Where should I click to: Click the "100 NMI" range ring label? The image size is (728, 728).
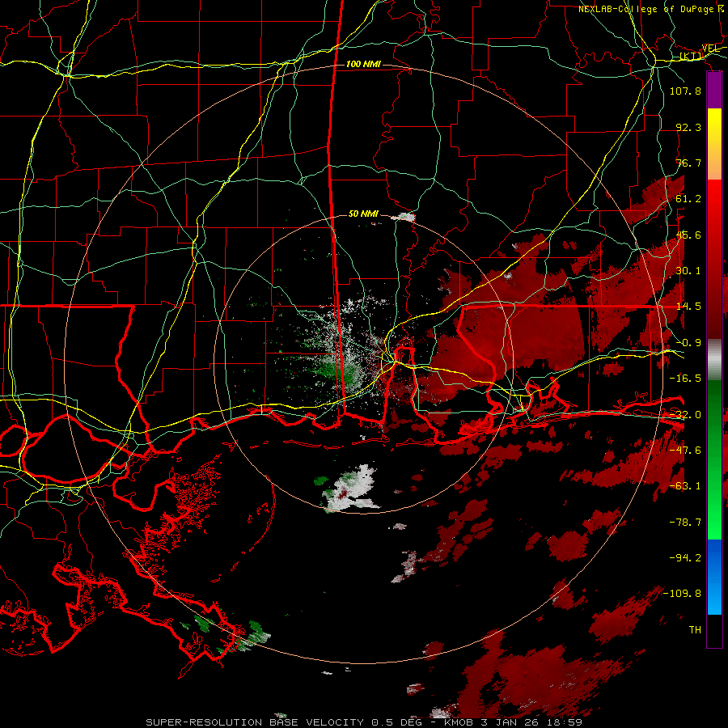click(x=363, y=64)
